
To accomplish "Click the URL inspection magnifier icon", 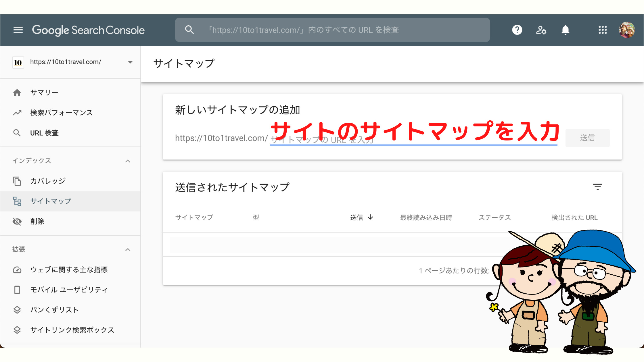I will pos(17,133).
